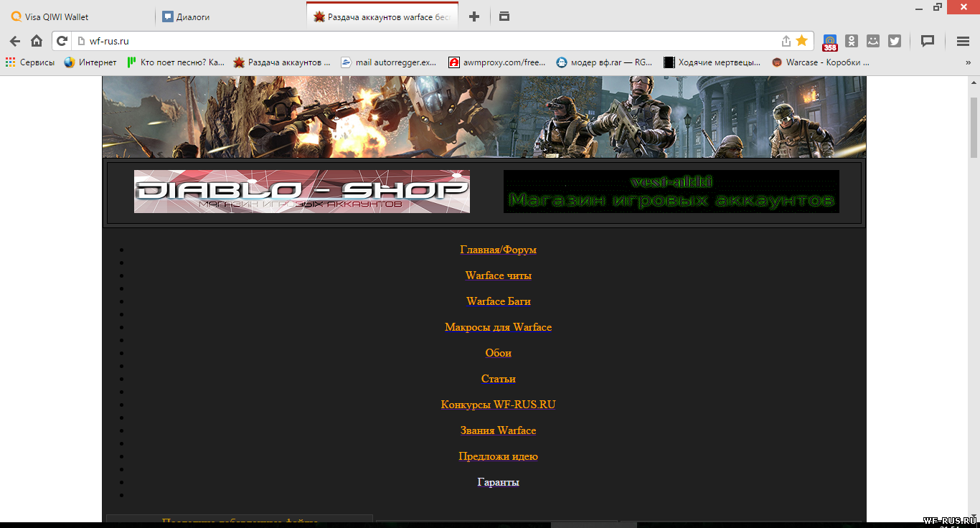Click the tab stack icon beside plus
This screenshot has height=528, width=980.
coord(504,16)
